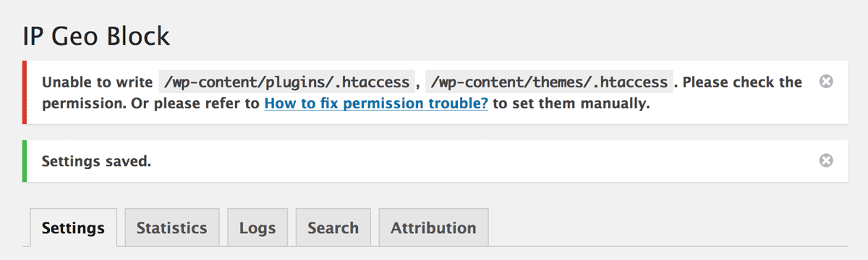868x260 pixels.
Task: Click blank area inside success notice
Action: coord(485,161)
